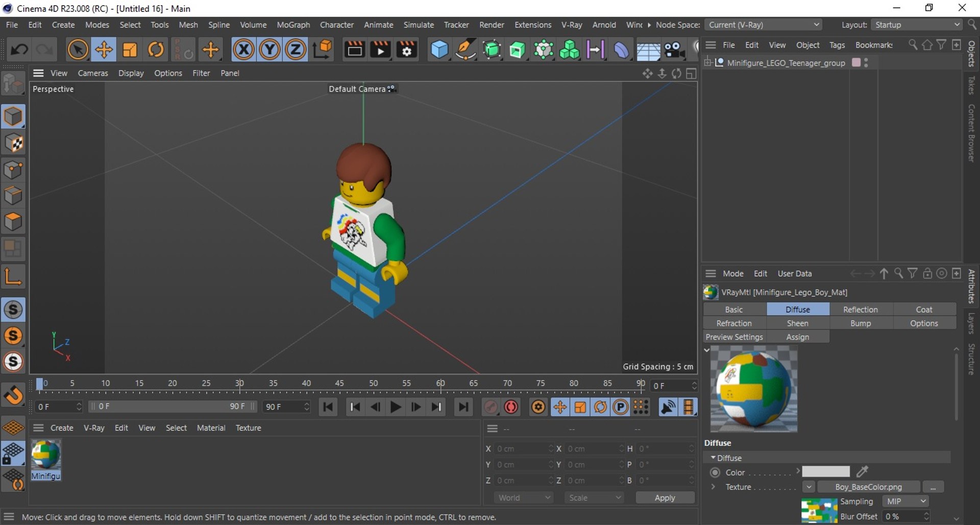
Task: Click frame 30 on the timeline
Action: [239, 384]
